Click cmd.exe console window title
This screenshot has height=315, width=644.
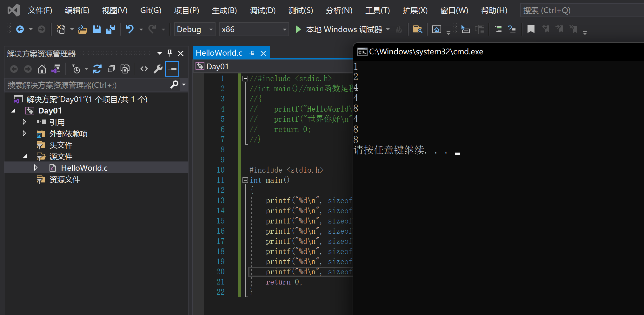tap(426, 52)
